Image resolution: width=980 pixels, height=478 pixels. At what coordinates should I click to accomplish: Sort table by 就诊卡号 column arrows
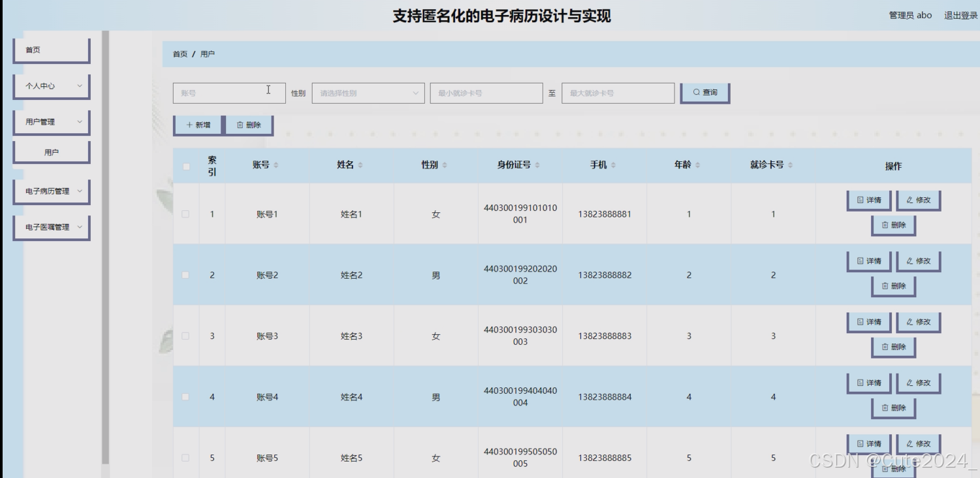(x=790, y=165)
